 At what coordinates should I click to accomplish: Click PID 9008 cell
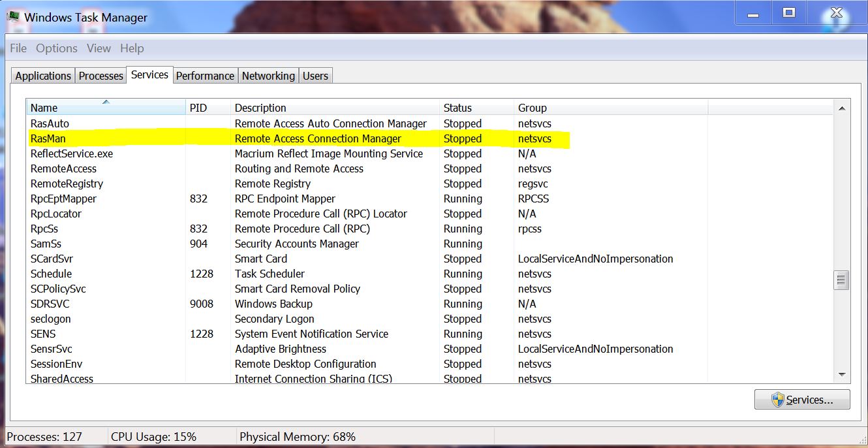[x=202, y=304]
